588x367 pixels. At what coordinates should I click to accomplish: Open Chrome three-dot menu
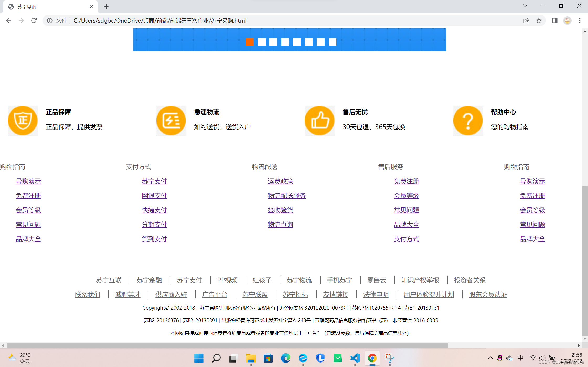pyautogui.click(x=580, y=20)
